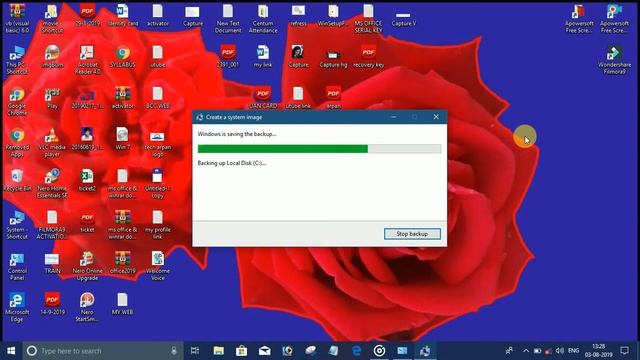640x360 pixels.
Task: Select the ticket2 Excel file icon
Action: click(87, 180)
